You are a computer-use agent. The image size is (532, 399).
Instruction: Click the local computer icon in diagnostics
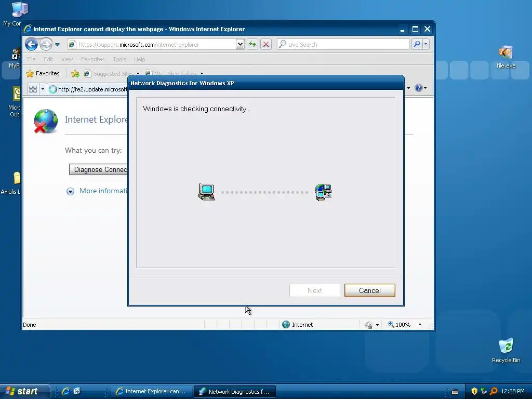(x=207, y=192)
